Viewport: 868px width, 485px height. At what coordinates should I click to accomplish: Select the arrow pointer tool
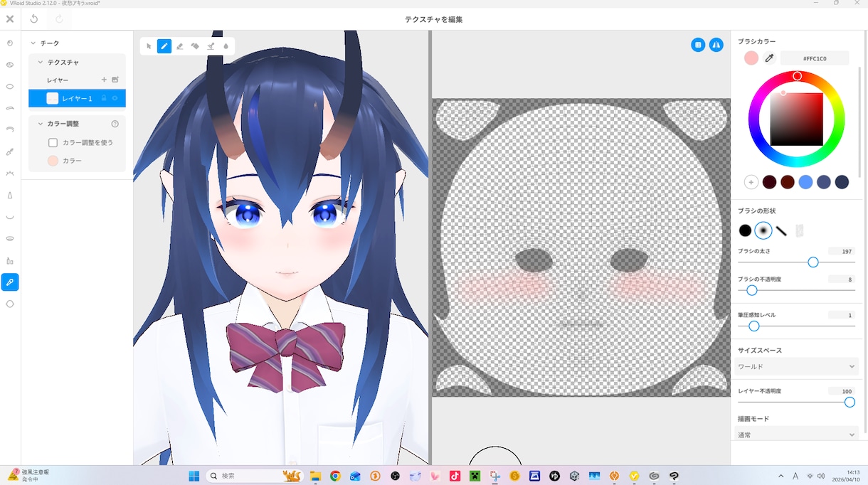pos(149,46)
